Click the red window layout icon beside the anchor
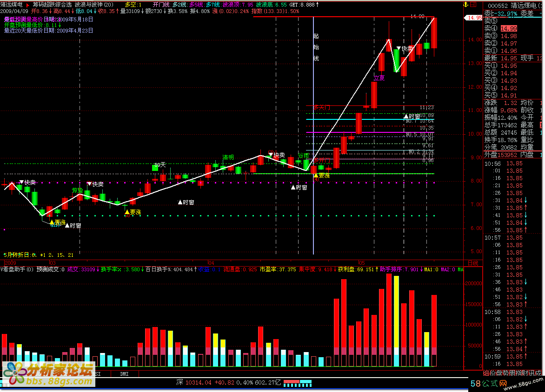This screenshot has height=392, width=545. pos(473,5)
